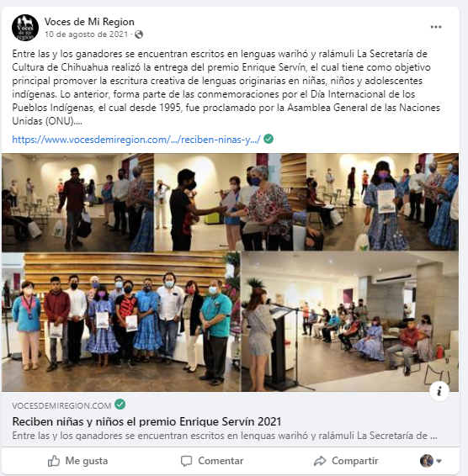Expand the profile switcher dropdown arrow
This screenshot has height=476, width=468.
coord(439,461)
